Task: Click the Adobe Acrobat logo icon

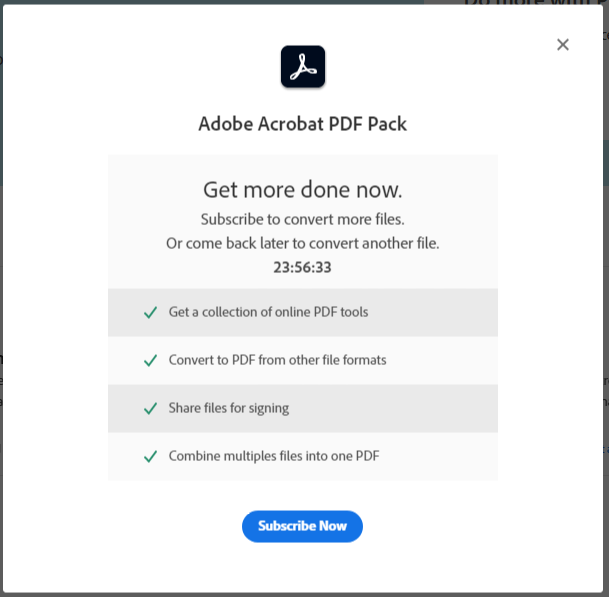Action: (x=303, y=67)
